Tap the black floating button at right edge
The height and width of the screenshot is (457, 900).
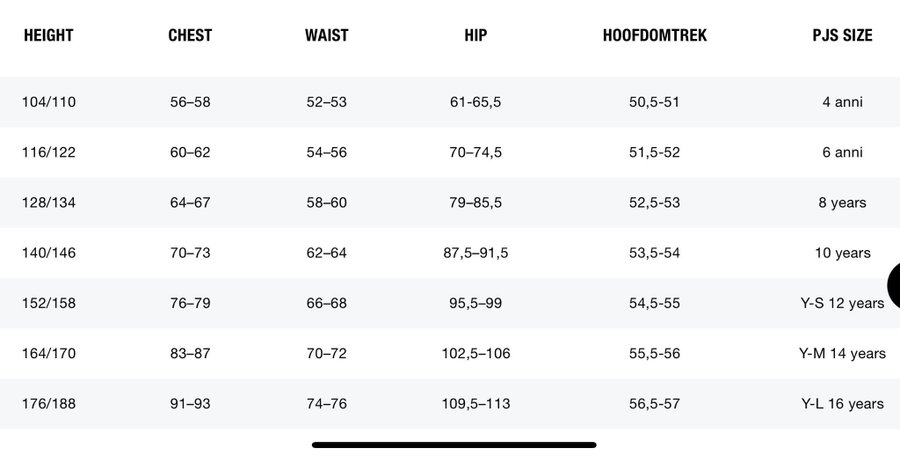(x=893, y=290)
